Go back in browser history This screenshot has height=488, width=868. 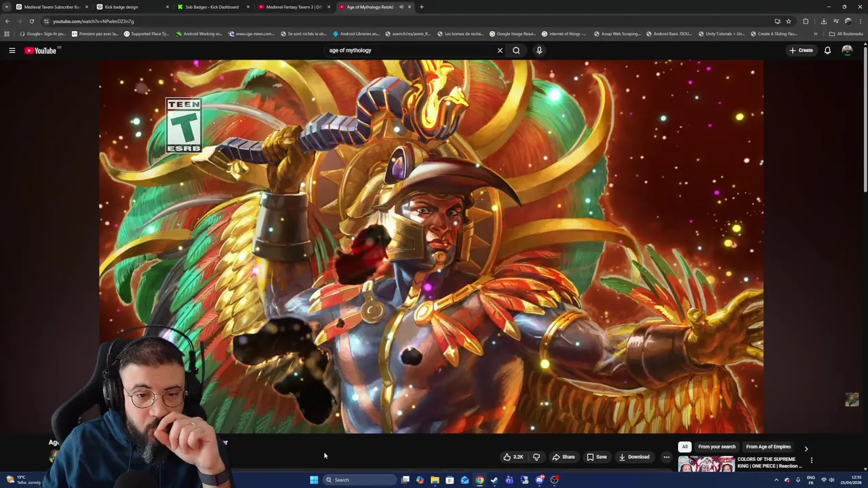coord(7,21)
